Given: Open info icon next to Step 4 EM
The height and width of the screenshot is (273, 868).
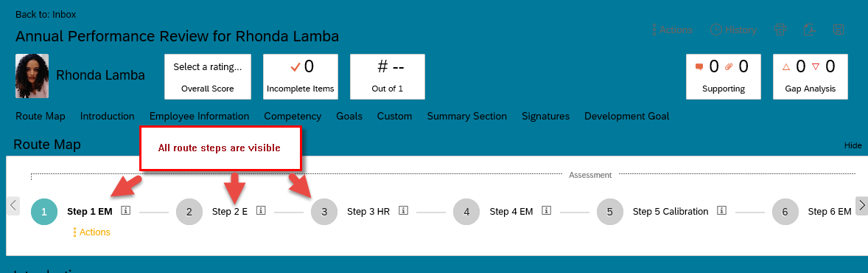Looking at the screenshot, I should point(547,211).
